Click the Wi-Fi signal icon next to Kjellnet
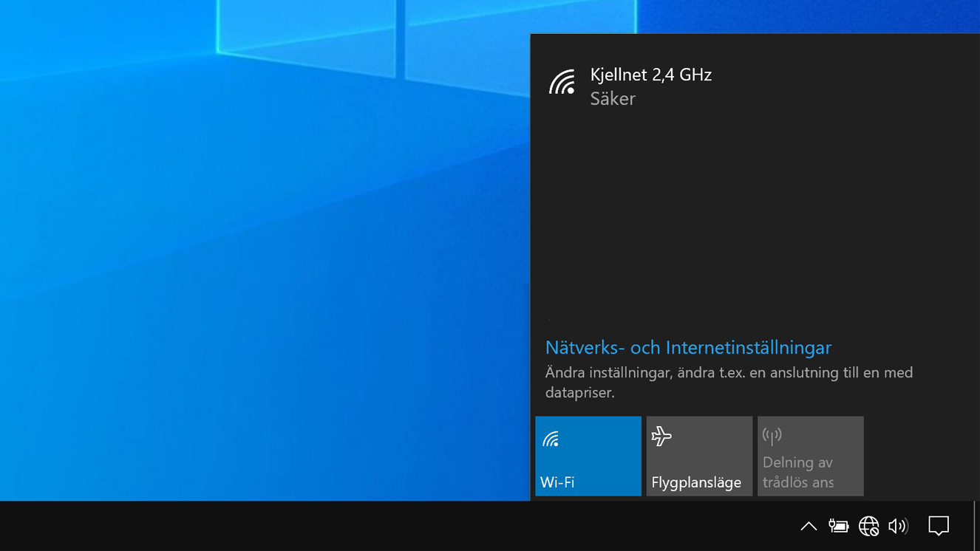The width and height of the screenshot is (980, 551). pyautogui.click(x=563, y=83)
